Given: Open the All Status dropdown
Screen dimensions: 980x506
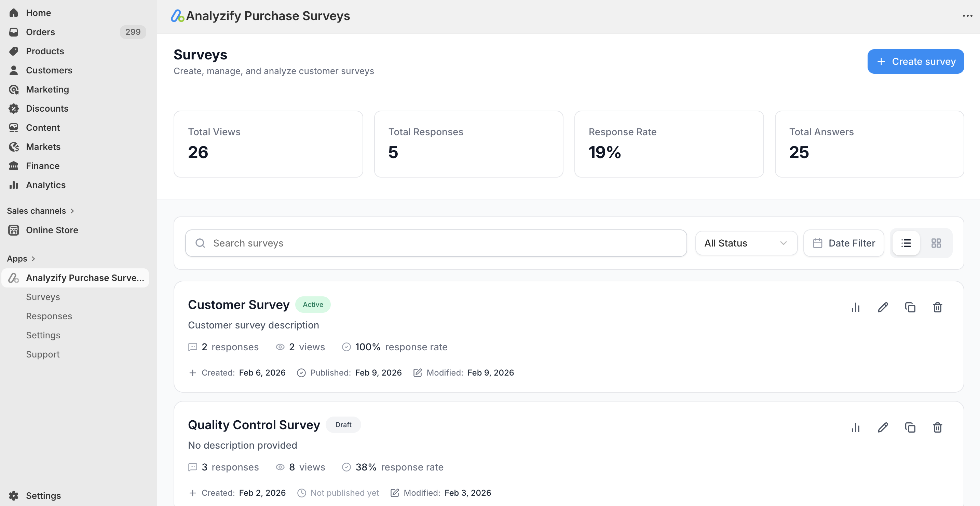Looking at the screenshot, I should tap(746, 243).
